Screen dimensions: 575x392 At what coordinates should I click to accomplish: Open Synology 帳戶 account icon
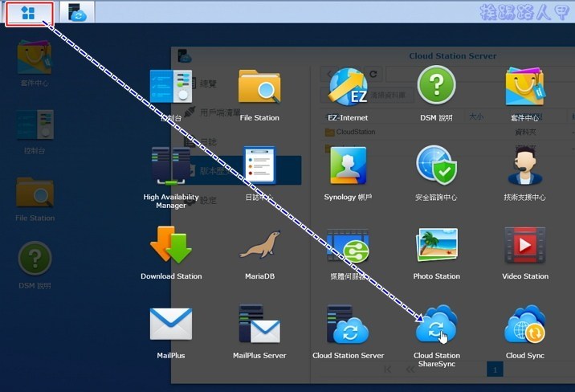point(348,167)
